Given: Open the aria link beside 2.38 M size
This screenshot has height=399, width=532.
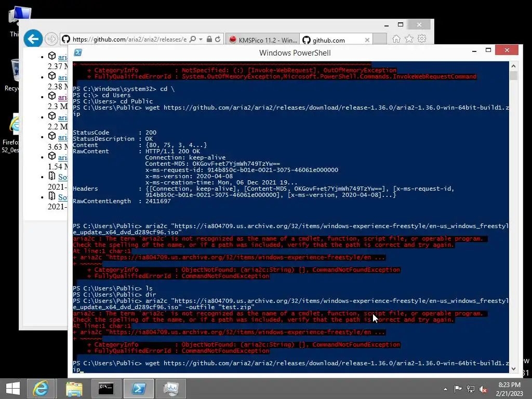Looking at the screenshot, I should (x=63, y=77).
